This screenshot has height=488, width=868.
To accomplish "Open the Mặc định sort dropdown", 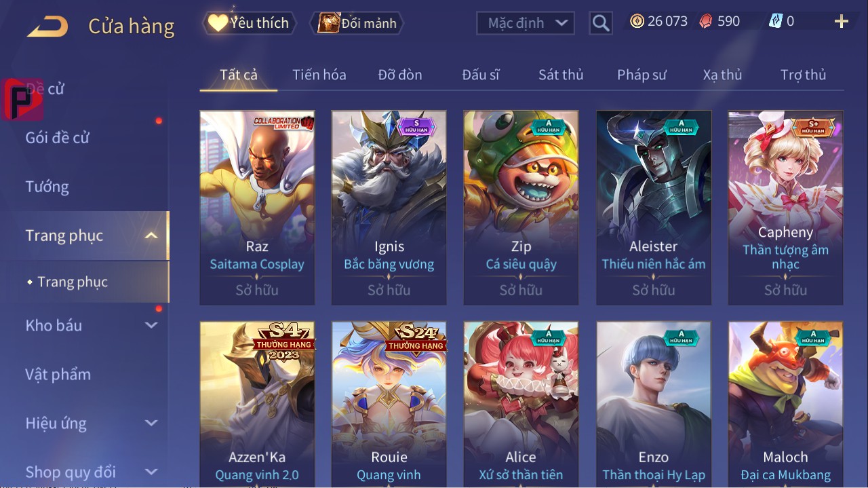I will [526, 23].
